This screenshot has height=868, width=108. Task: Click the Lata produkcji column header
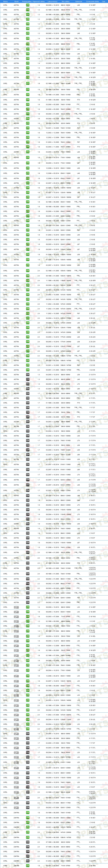tap(52, 1)
